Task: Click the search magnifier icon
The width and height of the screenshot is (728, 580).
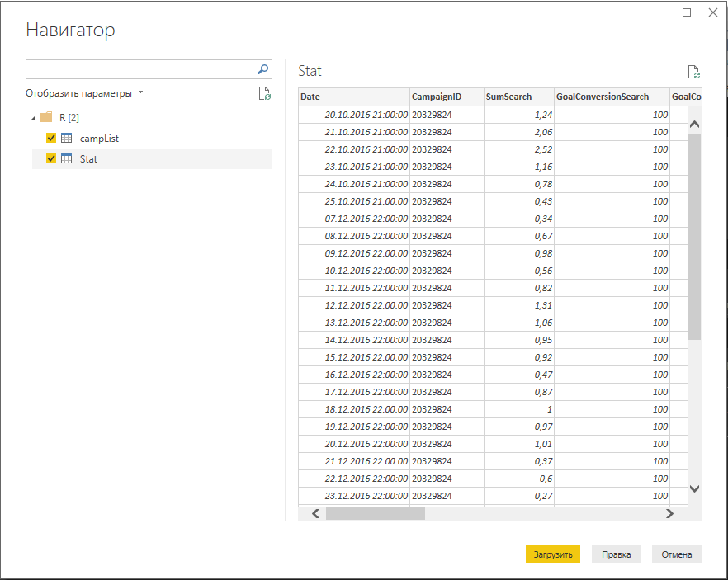Action: pos(262,69)
